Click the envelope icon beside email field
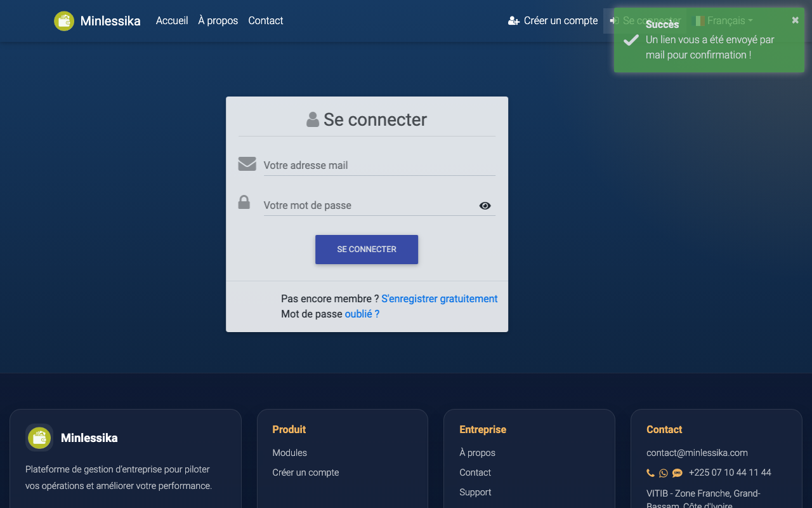This screenshot has height=508, width=812. 247,164
